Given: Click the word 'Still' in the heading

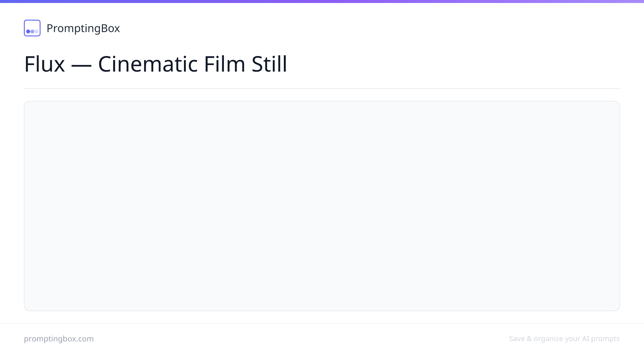Looking at the screenshot, I should click(269, 64).
